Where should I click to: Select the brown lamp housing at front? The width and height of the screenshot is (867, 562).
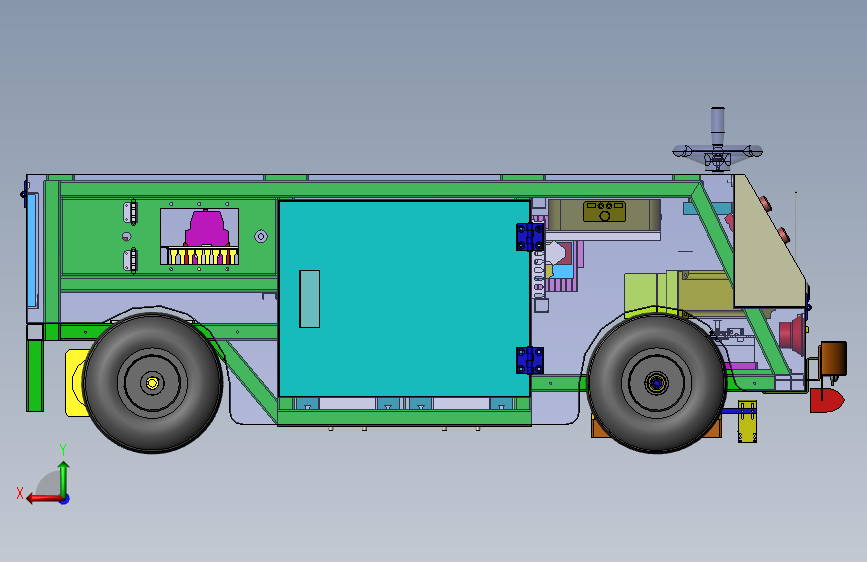point(833,358)
